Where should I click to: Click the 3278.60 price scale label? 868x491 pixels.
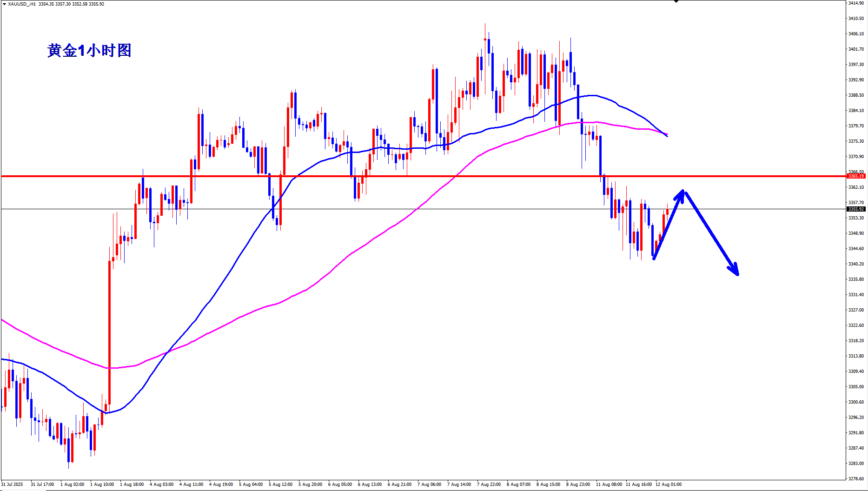click(856, 478)
